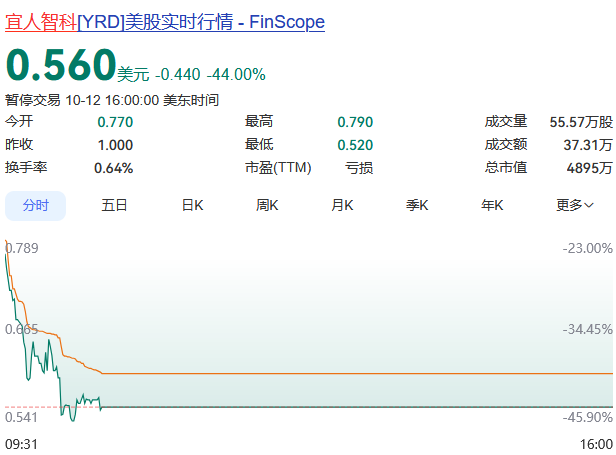The height and width of the screenshot is (455, 616).
Task: Switch to the 五日 chart tab
Action: (114, 205)
